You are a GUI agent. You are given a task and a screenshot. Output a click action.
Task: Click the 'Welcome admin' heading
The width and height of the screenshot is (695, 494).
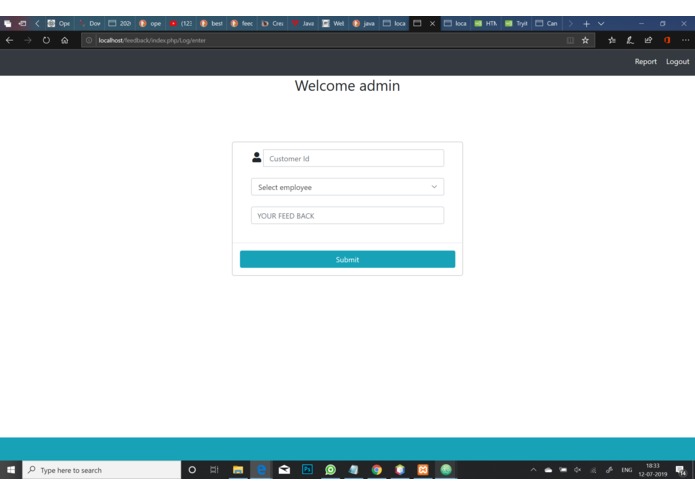pos(347,86)
